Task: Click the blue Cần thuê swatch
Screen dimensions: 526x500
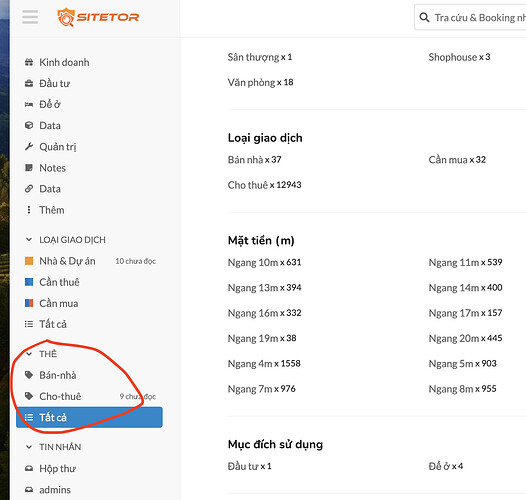Action: (29, 282)
